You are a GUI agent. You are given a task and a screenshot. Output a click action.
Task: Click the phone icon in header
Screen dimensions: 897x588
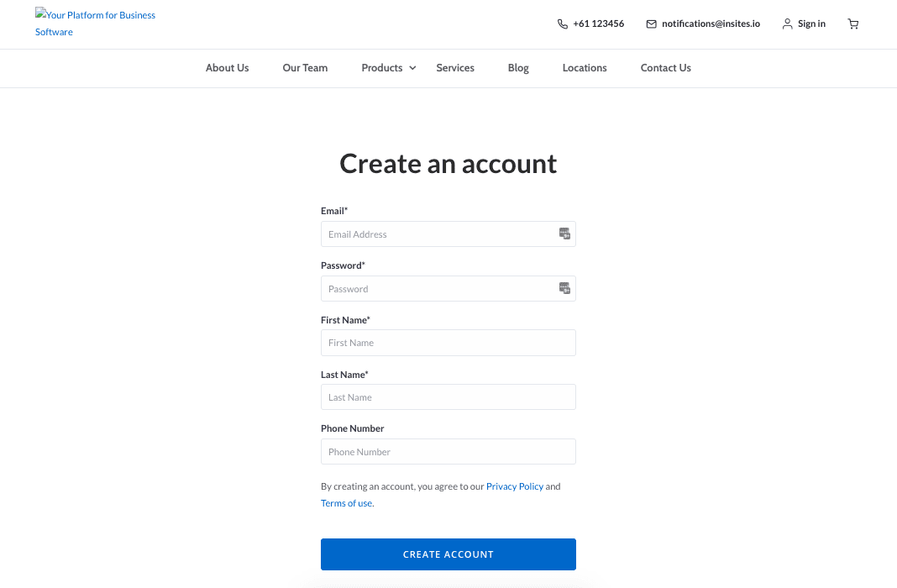(563, 24)
